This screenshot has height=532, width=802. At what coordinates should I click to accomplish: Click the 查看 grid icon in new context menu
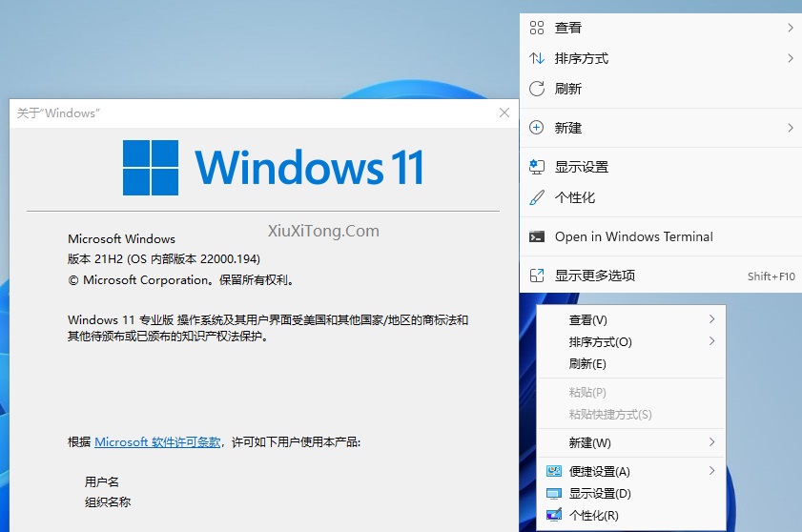[537, 28]
